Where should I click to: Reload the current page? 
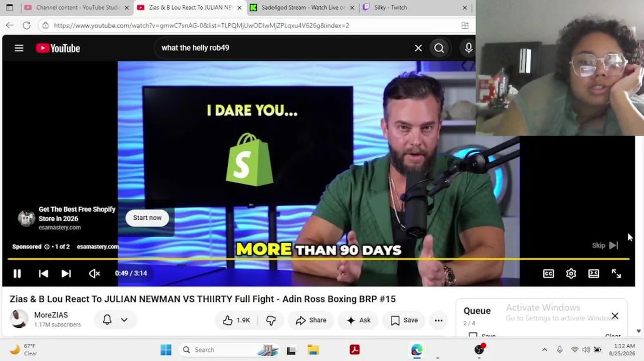[x=27, y=25]
